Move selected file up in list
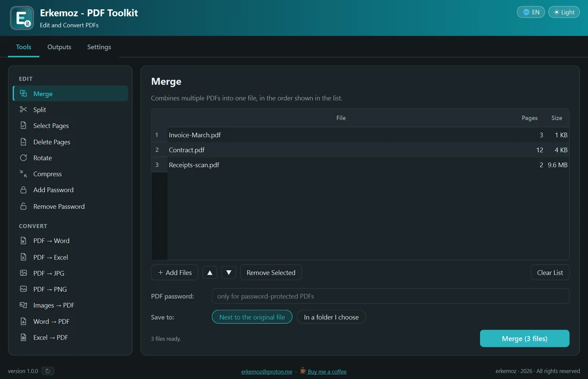This screenshot has width=588, height=379. tap(209, 272)
